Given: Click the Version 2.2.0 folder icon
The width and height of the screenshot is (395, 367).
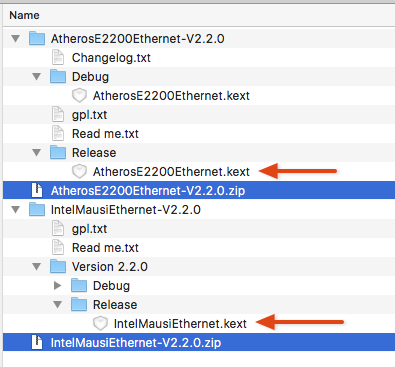Looking at the screenshot, I should pos(58,267).
